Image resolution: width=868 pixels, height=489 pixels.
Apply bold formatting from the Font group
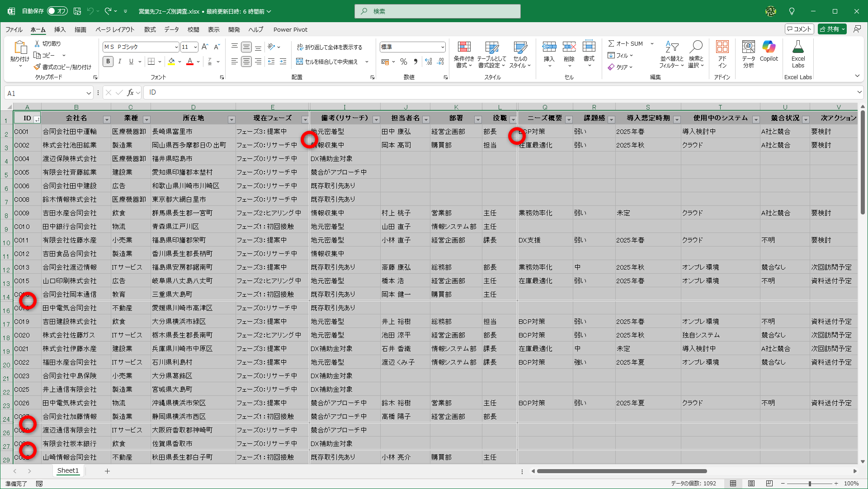108,62
